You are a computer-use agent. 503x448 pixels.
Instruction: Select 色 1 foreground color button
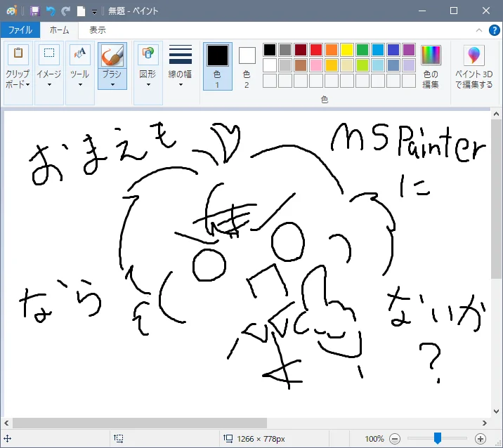tap(218, 67)
